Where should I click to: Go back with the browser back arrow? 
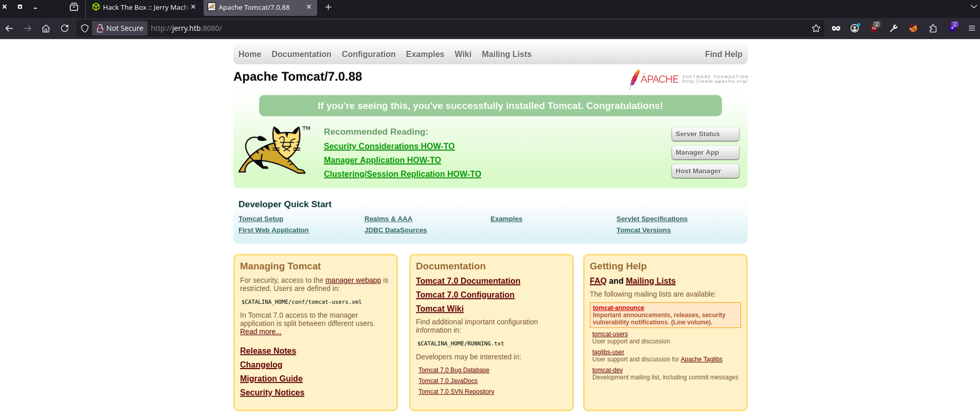click(x=9, y=28)
